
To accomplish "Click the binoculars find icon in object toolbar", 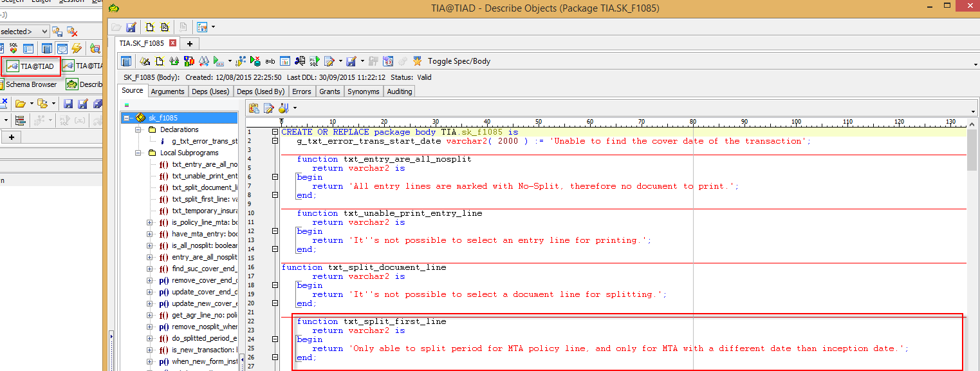I will tap(204, 61).
